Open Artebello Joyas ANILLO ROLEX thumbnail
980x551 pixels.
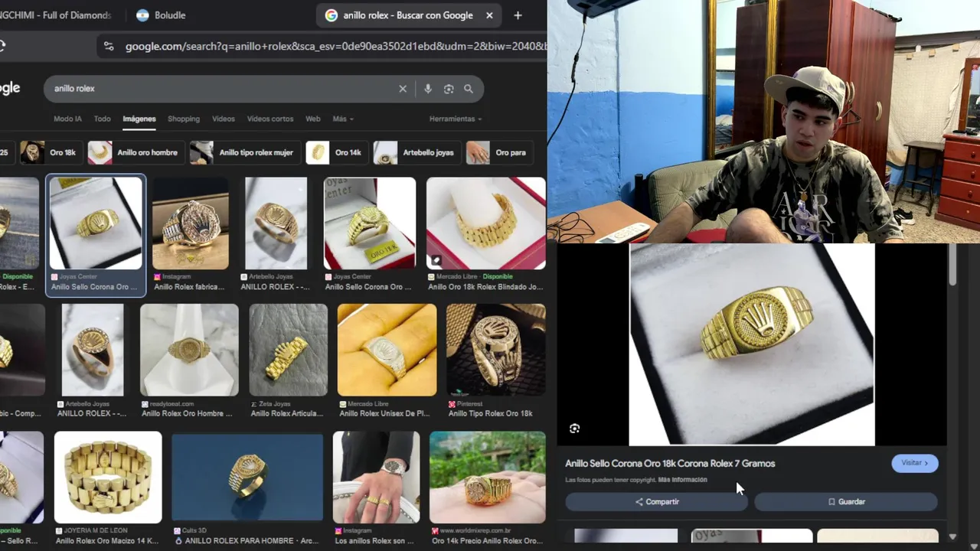click(x=276, y=223)
